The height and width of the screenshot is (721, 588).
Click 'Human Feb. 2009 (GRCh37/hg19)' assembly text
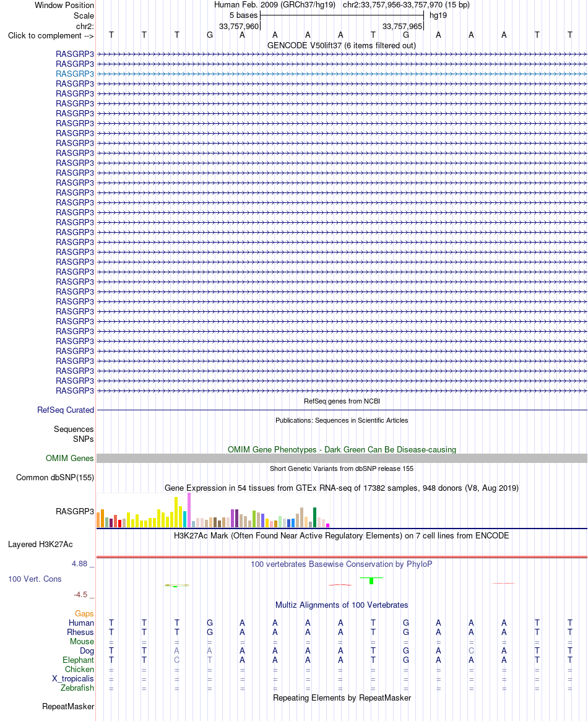[x=275, y=5]
